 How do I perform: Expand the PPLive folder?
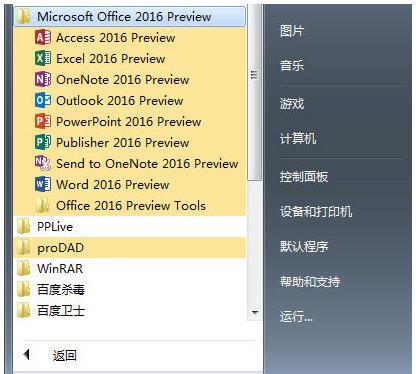click(130, 227)
